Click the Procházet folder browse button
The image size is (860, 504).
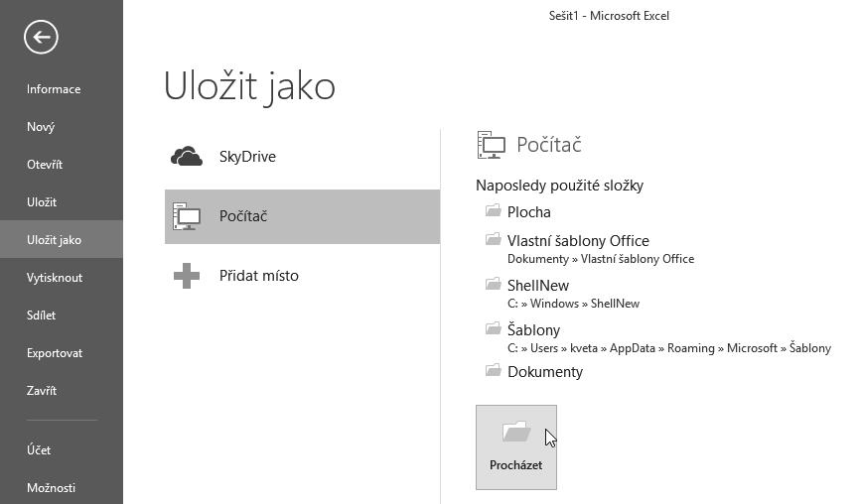[x=515, y=446]
